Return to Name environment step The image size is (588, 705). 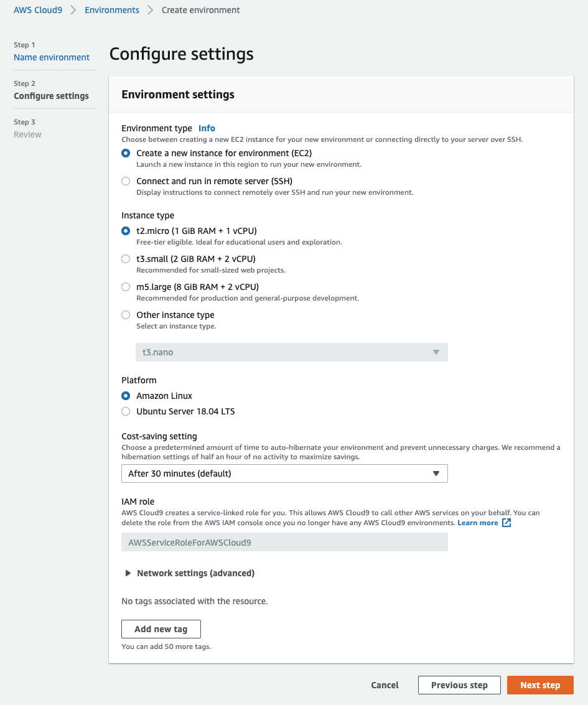click(52, 57)
